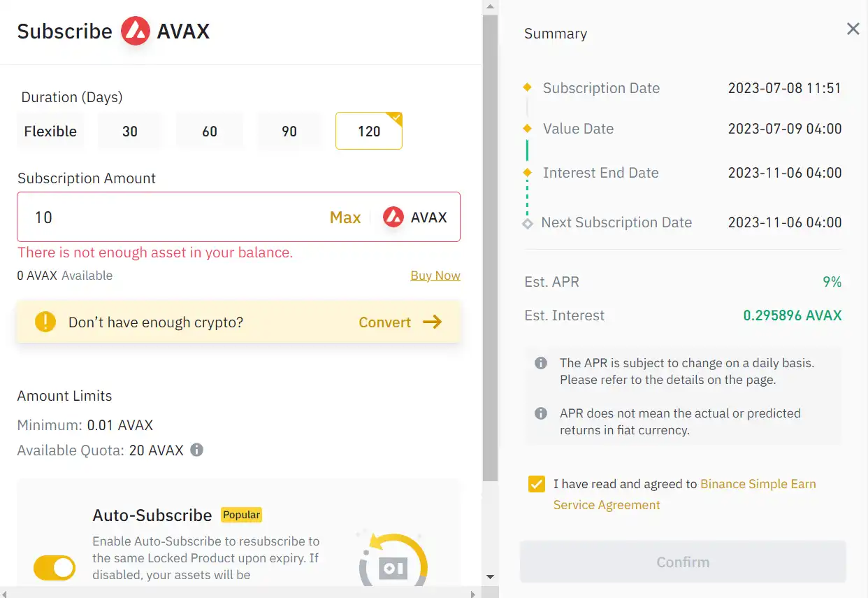Viewport: 868px width, 598px height.
Task: Click the Auto-Subscribe refresh illustration
Action: (393, 558)
